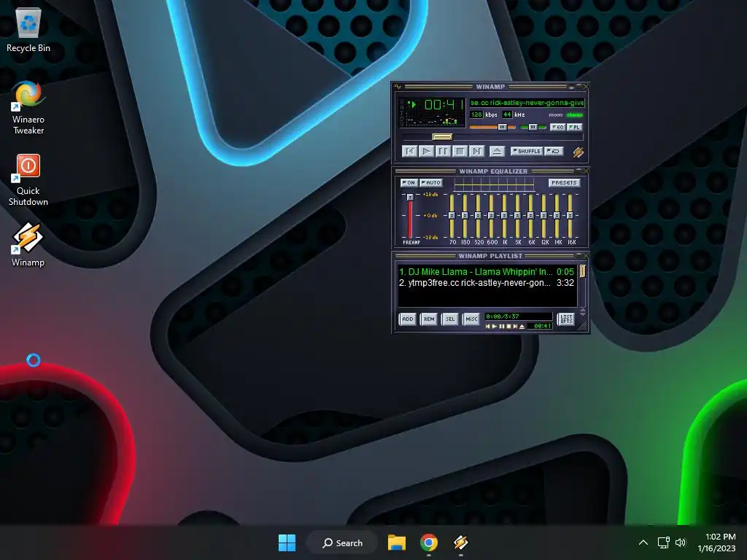Click the scrolling song title display

527,103
